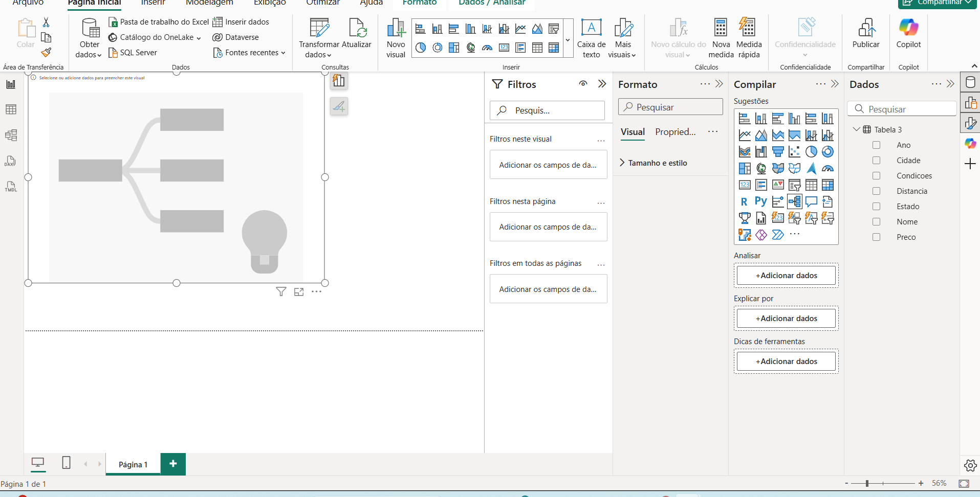Open Table view in left sidebar
The image size is (980, 497).
11,109
